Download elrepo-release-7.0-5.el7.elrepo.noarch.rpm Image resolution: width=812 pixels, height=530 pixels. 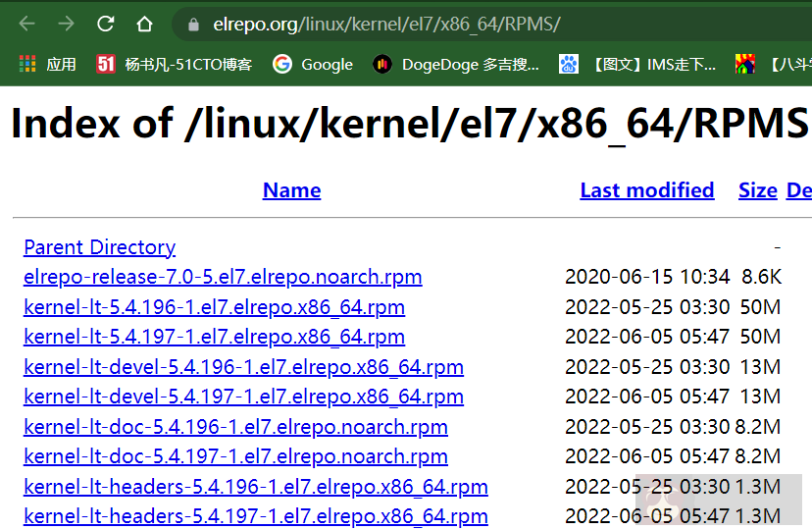(223, 277)
